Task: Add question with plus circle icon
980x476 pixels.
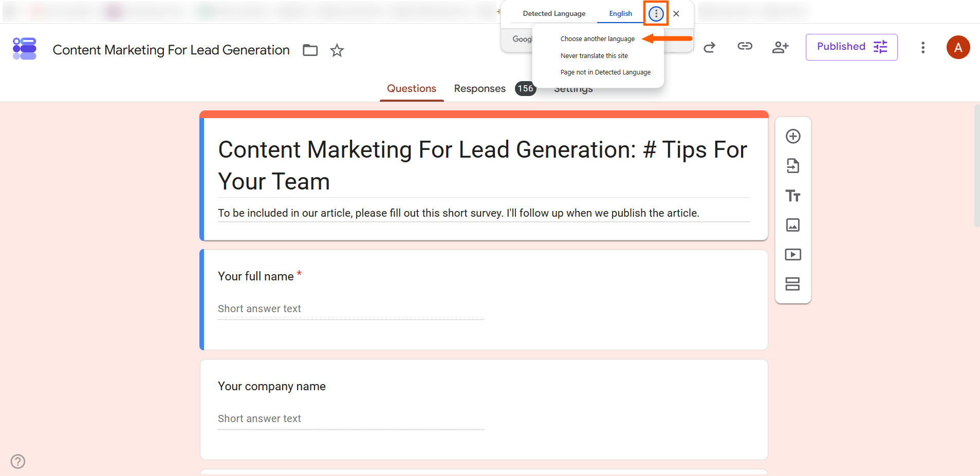Action: (793, 136)
